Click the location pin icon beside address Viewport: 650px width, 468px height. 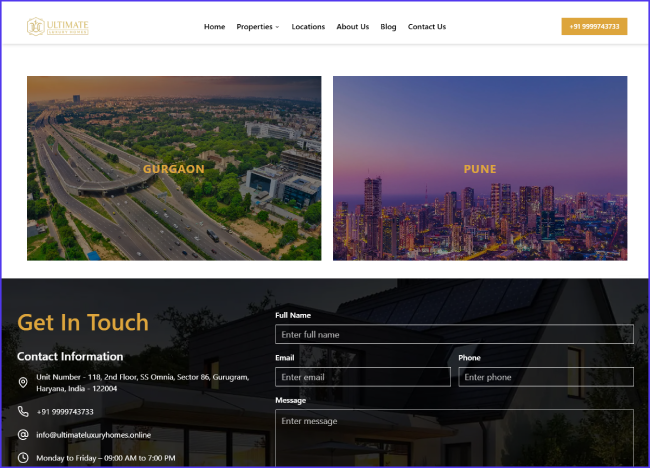(23, 382)
